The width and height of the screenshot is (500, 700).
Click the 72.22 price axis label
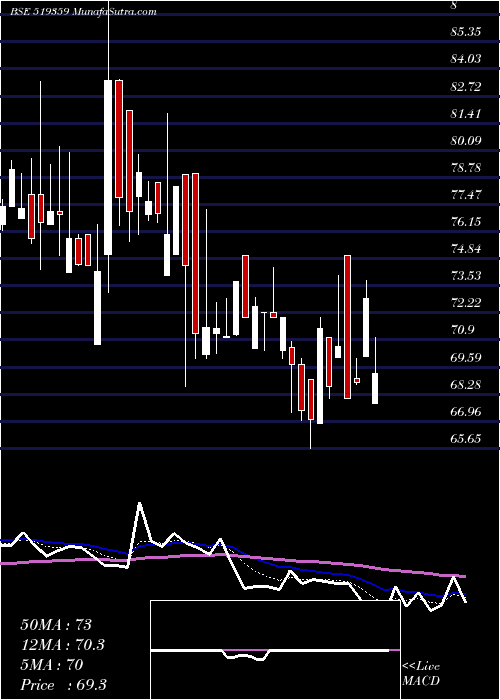pyautogui.click(x=466, y=303)
